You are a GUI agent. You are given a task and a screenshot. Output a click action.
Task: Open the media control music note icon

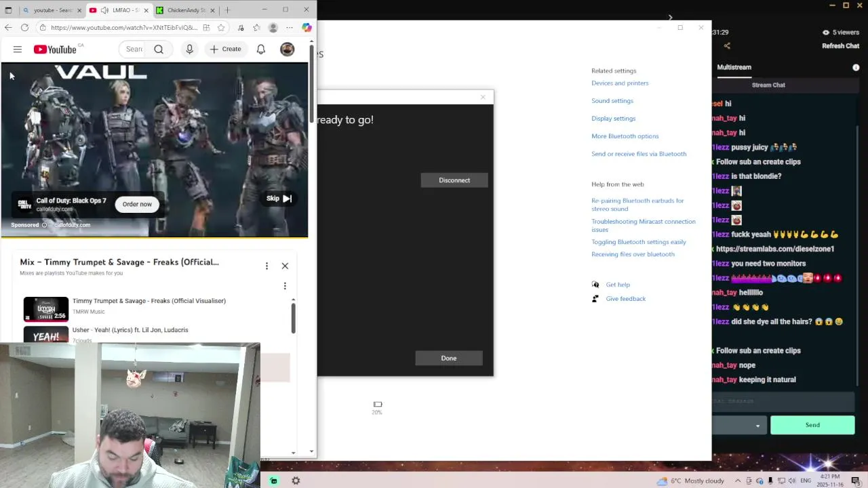point(241,28)
